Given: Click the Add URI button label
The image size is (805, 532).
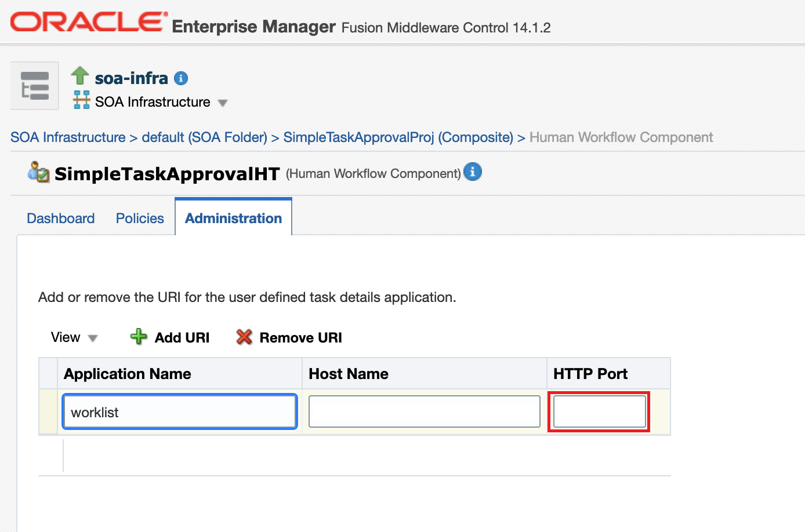Looking at the screenshot, I should click(x=182, y=338).
